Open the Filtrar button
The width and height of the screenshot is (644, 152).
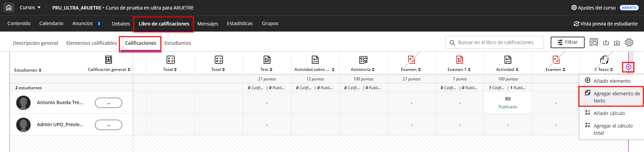coord(567,42)
